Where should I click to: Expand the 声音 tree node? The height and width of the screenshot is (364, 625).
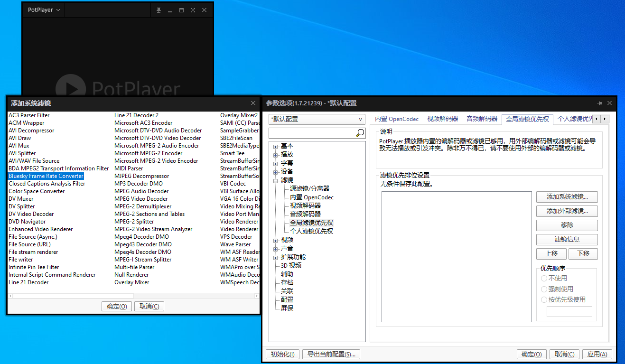pyautogui.click(x=275, y=249)
